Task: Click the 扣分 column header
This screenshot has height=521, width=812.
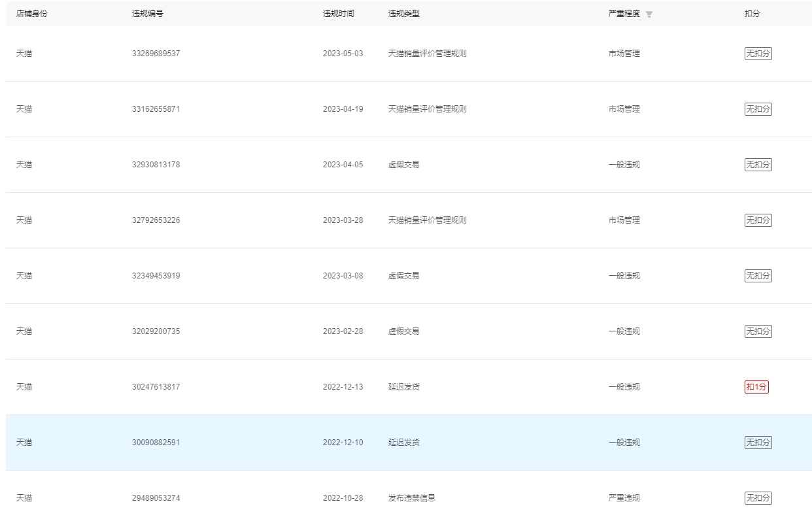Action: [753, 14]
